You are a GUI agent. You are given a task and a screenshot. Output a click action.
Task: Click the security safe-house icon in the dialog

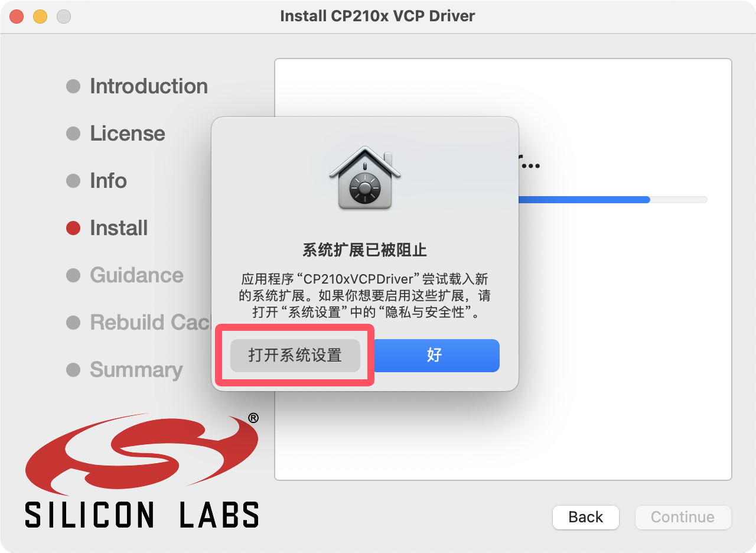365,178
